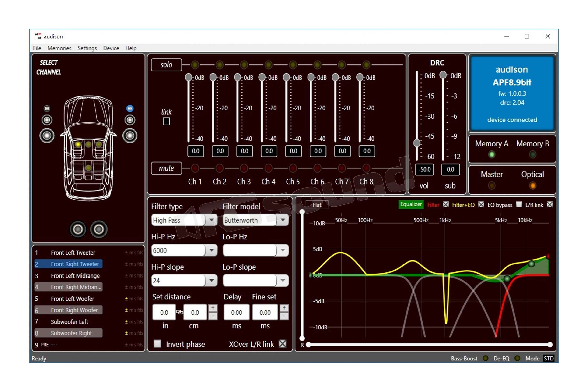Click the green Equalizer button
This screenshot has width=588, height=392.
coord(411,204)
